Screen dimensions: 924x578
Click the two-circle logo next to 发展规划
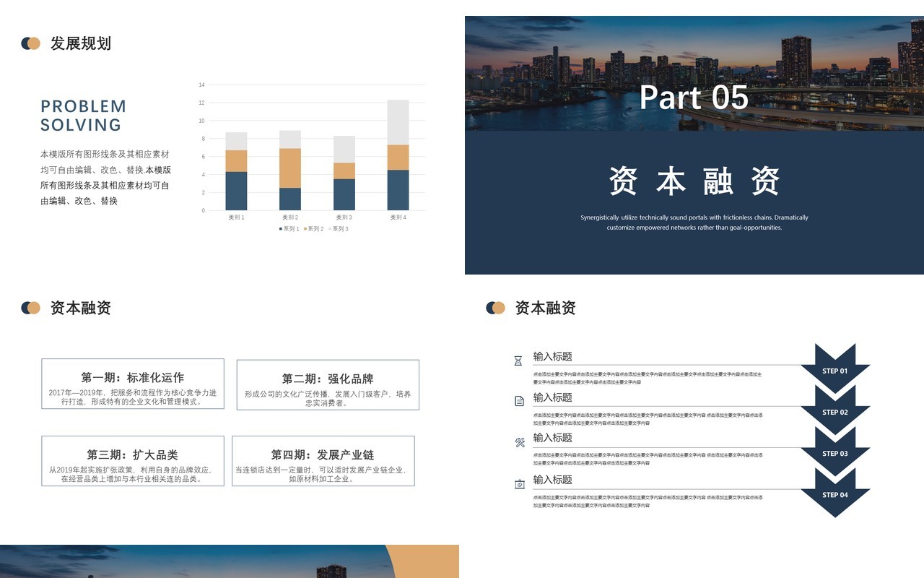(x=30, y=43)
